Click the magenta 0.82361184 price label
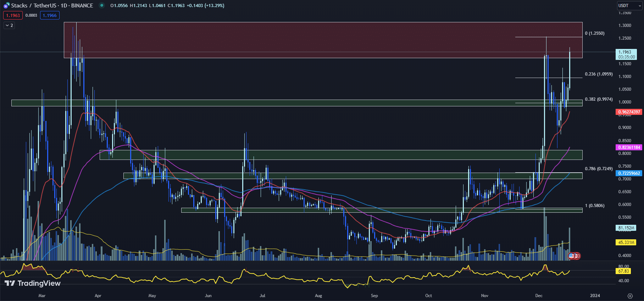644x301 pixels. click(629, 147)
